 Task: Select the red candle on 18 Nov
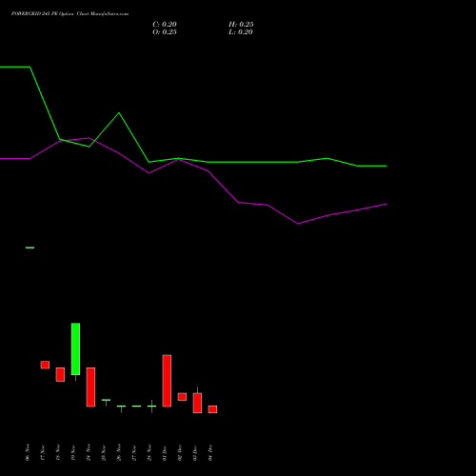pos(60,374)
